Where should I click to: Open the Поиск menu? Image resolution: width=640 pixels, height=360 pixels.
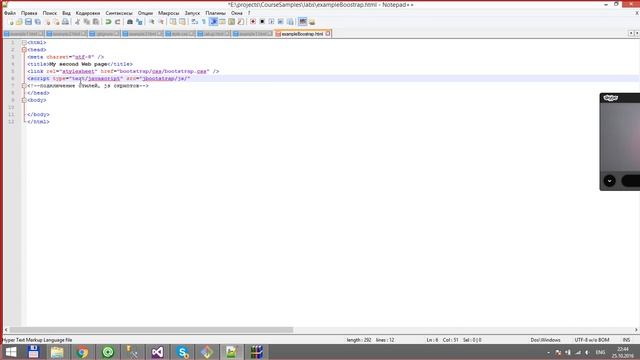click(50, 13)
